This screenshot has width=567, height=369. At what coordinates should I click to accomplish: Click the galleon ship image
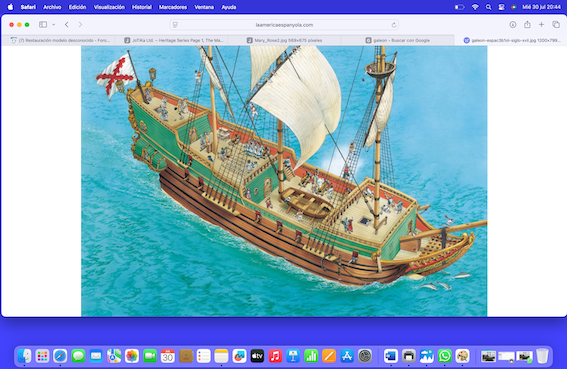(x=284, y=181)
